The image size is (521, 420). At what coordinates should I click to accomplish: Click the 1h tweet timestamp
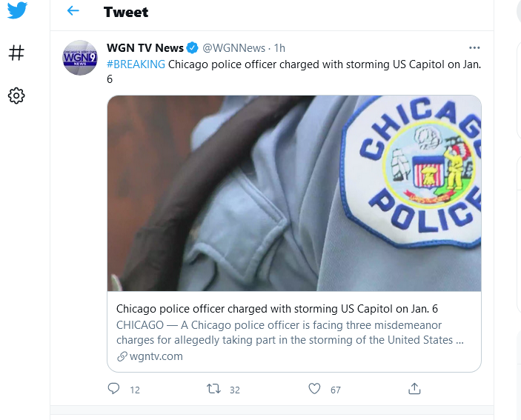pos(280,48)
